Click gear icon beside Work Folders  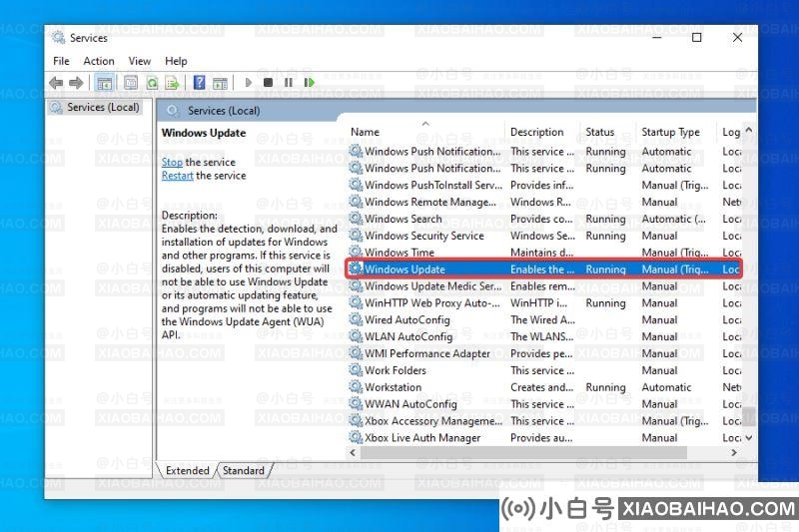point(356,369)
